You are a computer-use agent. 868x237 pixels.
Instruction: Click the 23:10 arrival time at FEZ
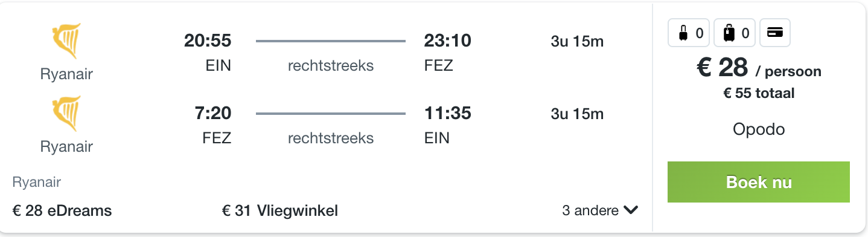pos(447,41)
